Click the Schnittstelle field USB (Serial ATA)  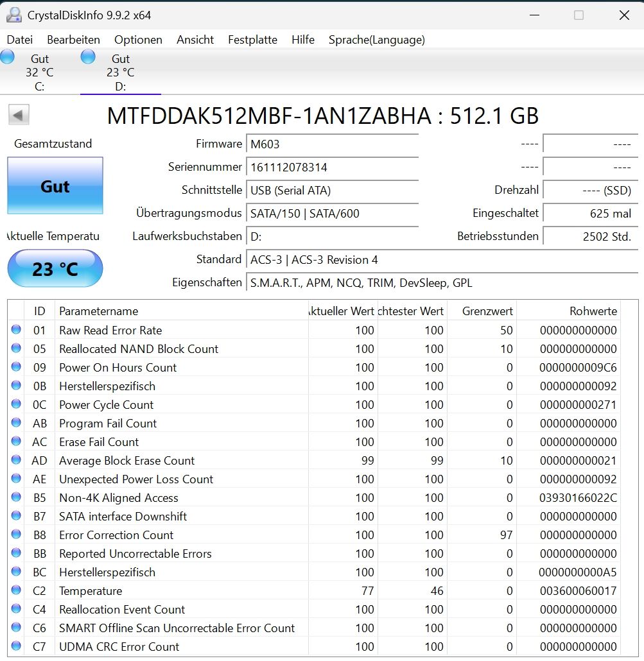tap(333, 190)
